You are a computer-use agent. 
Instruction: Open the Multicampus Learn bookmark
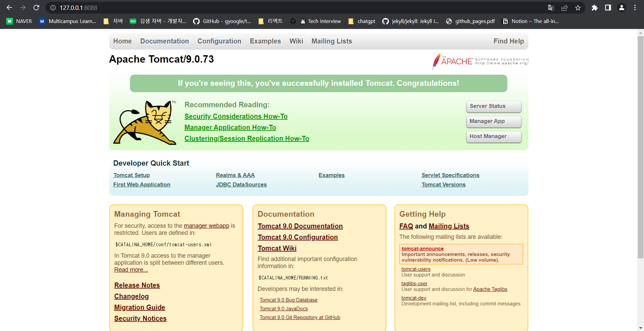(x=68, y=21)
